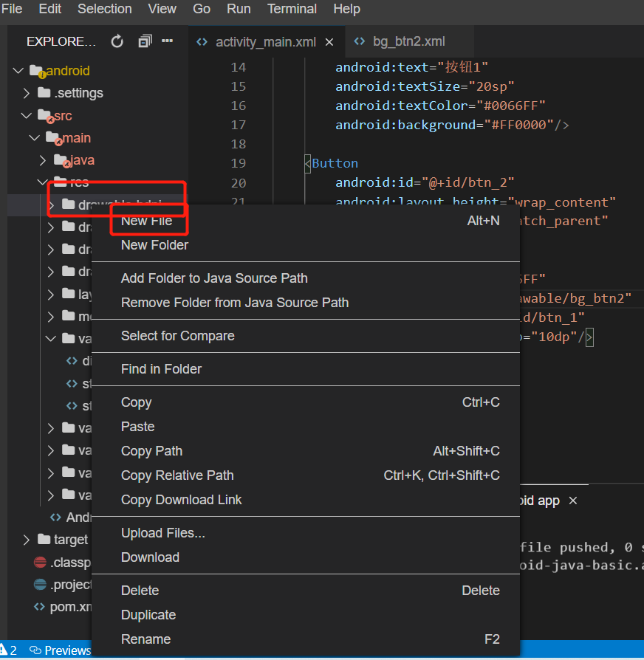Screen dimensions: 644x660
Task: Click the explorer refresh icon
Action: [x=117, y=41]
